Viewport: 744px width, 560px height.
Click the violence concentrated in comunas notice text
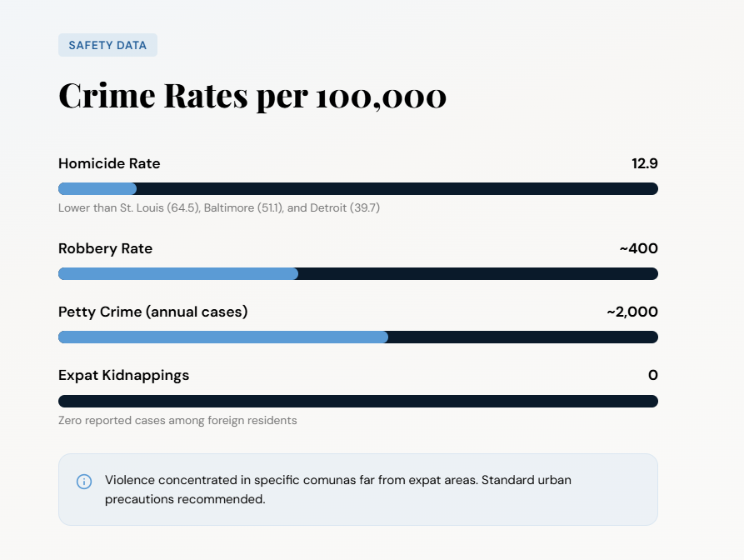pyautogui.click(x=337, y=490)
